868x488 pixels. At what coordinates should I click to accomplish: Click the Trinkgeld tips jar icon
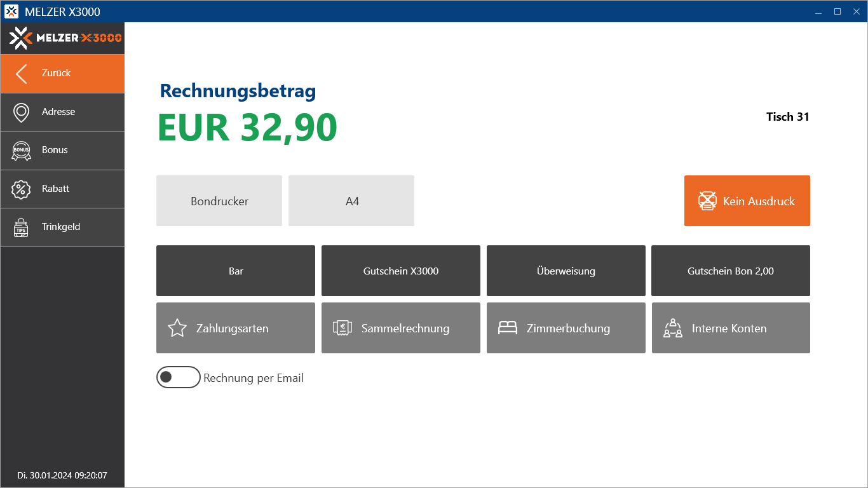(22, 227)
